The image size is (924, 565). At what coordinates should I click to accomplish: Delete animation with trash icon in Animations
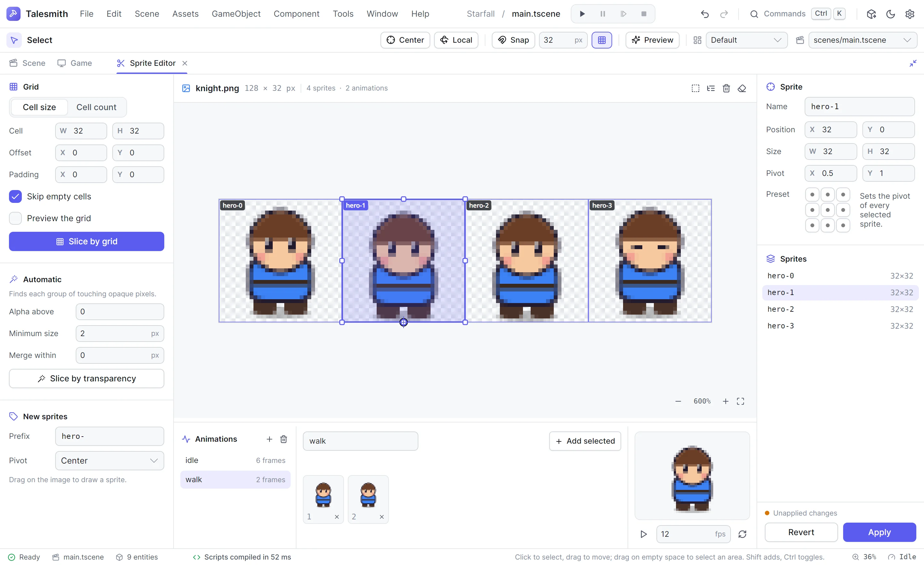(x=284, y=439)
